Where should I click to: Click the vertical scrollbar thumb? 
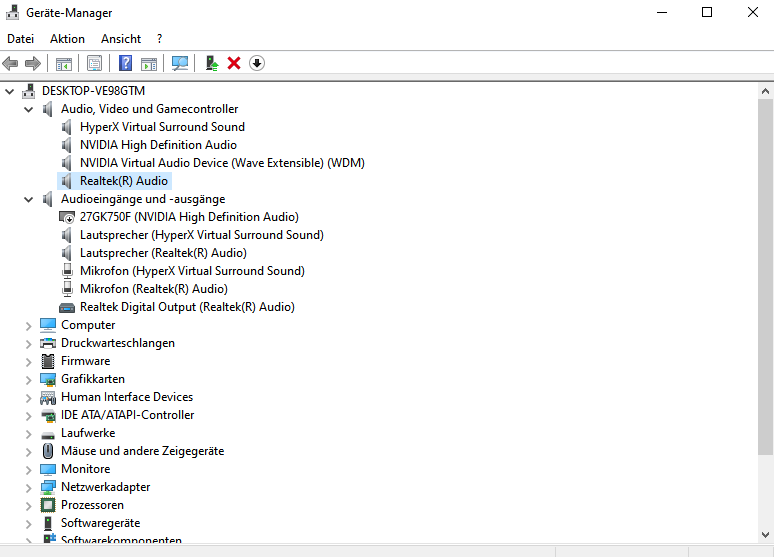coord(765,277)
